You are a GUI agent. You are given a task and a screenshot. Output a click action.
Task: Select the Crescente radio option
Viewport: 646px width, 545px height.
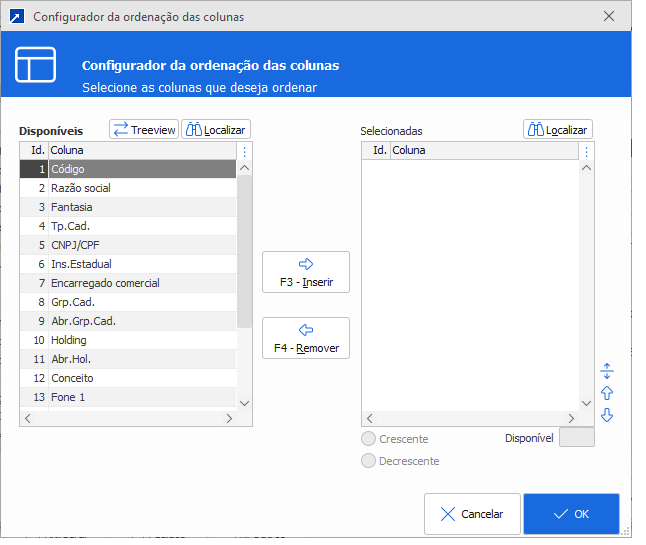[x=369, y=439]
